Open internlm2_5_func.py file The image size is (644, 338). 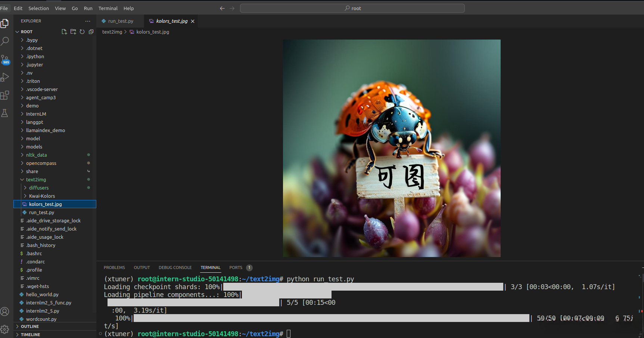[x=55, y=303]
